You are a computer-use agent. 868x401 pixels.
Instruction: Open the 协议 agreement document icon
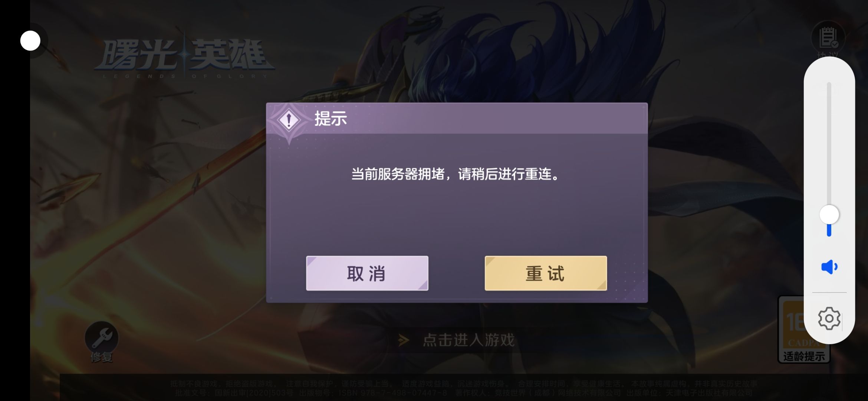[x=828, y=38]
